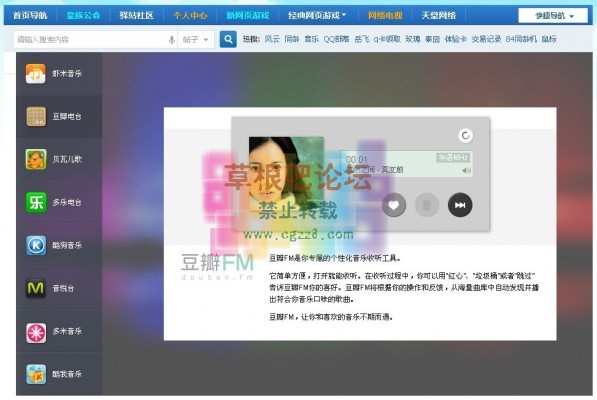Expand the 经典网页游戏 menu

pyautogui.click(x=317, y=16)
